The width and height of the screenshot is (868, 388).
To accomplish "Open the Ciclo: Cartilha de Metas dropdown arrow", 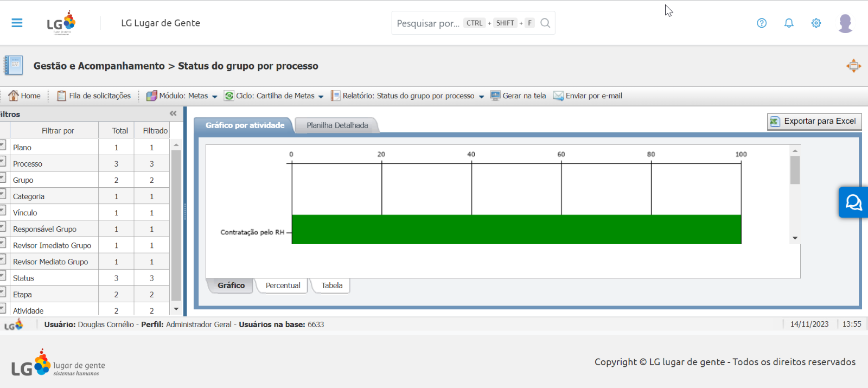I will (321, 97).
